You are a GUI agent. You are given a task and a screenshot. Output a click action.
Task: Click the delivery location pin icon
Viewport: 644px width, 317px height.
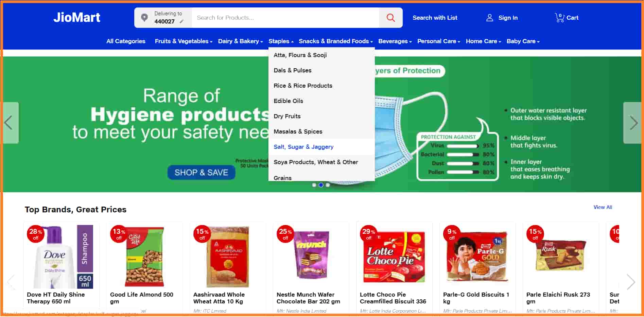point(144,18)
